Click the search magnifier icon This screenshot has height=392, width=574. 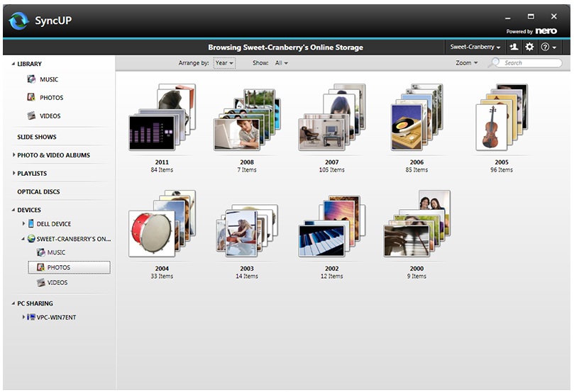pos(495,62)
